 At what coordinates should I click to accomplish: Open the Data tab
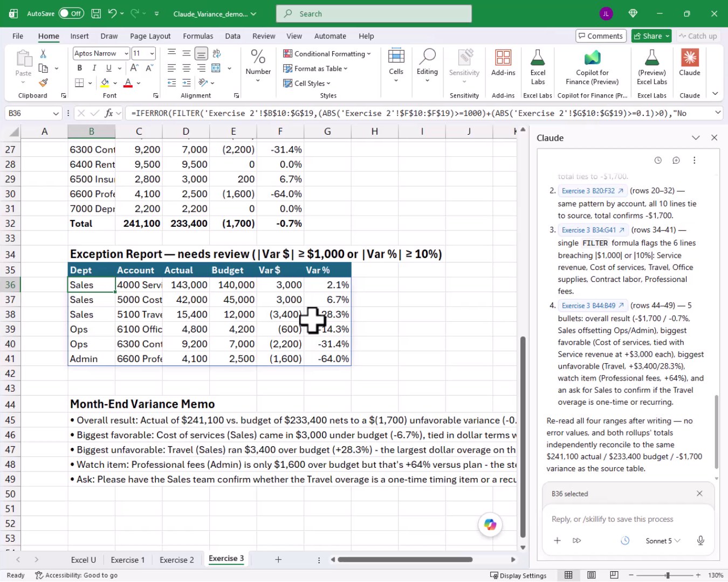[x=232, y=36]
